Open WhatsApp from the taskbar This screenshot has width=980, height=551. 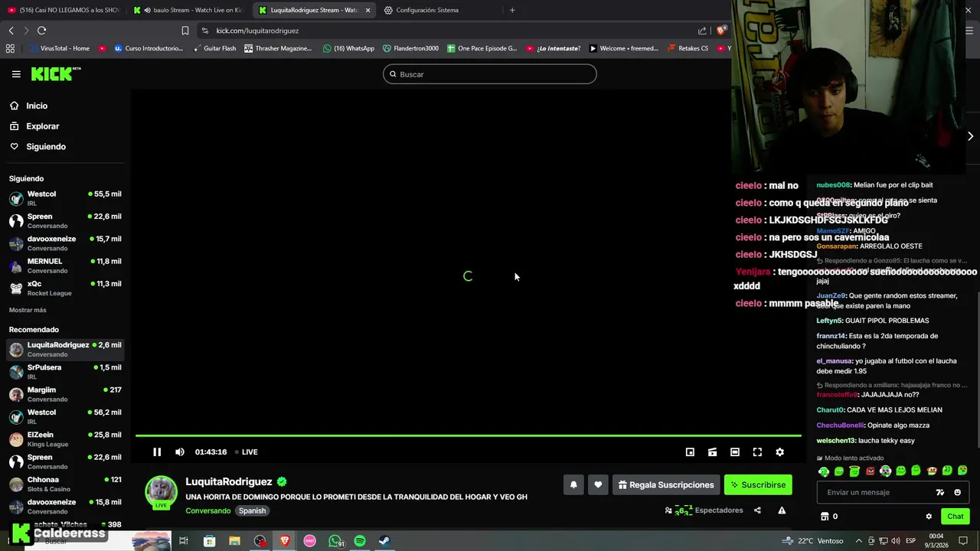coord(335,541)
